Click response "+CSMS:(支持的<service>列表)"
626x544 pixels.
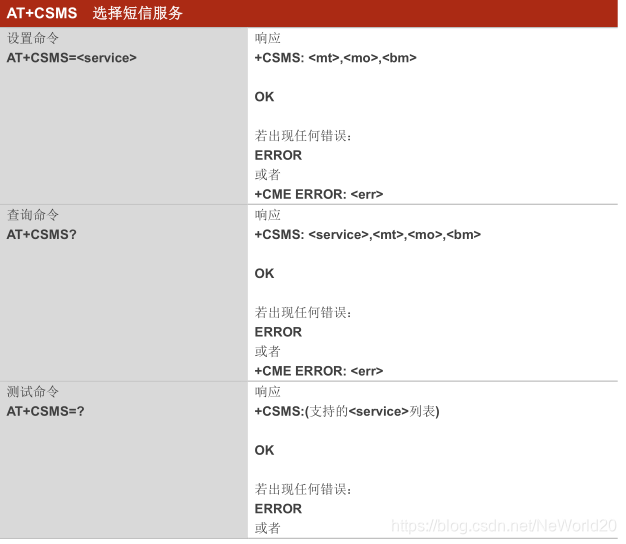click(347, 411)
